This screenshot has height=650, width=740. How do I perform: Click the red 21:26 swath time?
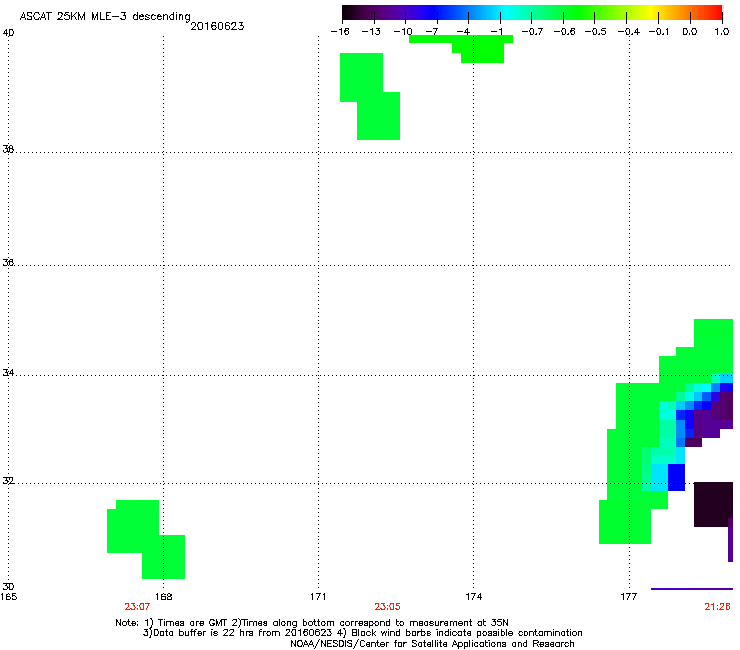[x=717, y=607]
